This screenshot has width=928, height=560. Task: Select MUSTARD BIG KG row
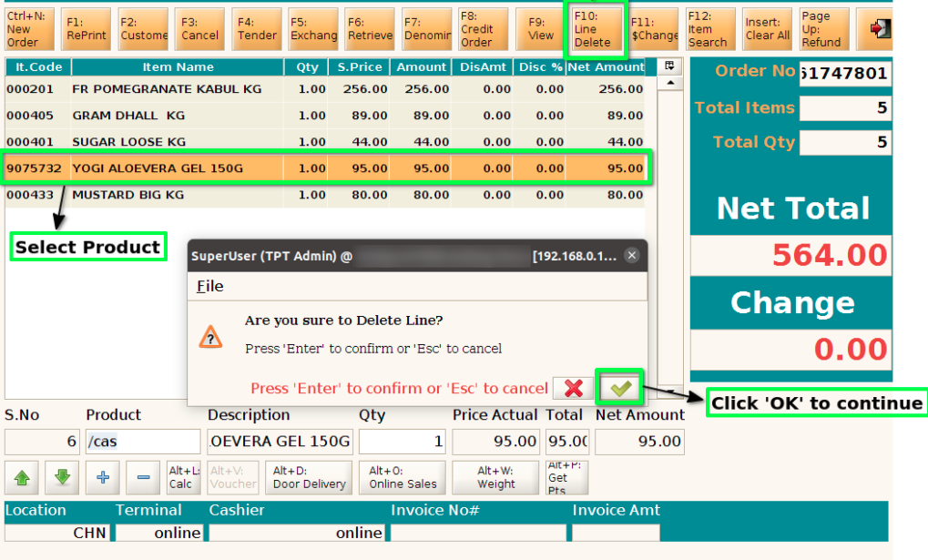(x=325, y=195)
